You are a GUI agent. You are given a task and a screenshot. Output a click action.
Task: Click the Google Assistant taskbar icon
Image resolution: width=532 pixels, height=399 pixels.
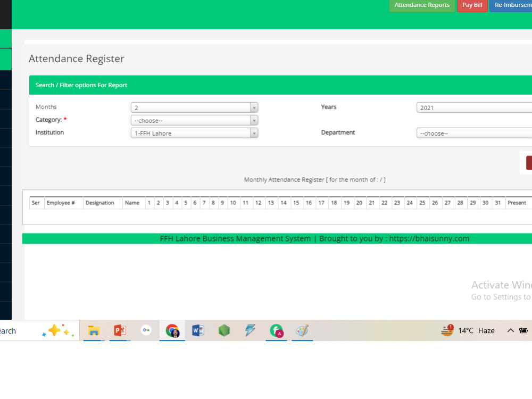click(x=146, y=330)
